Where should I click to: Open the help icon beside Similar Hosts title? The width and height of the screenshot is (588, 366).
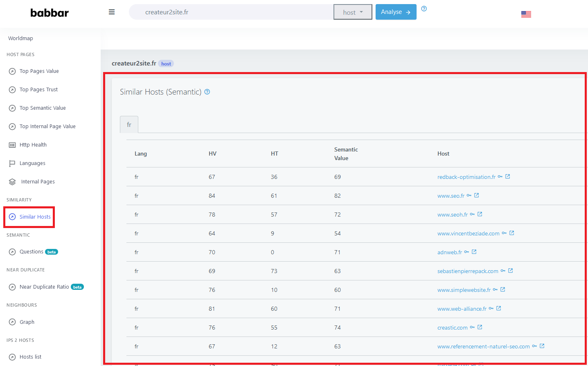(x=207, y=92)
